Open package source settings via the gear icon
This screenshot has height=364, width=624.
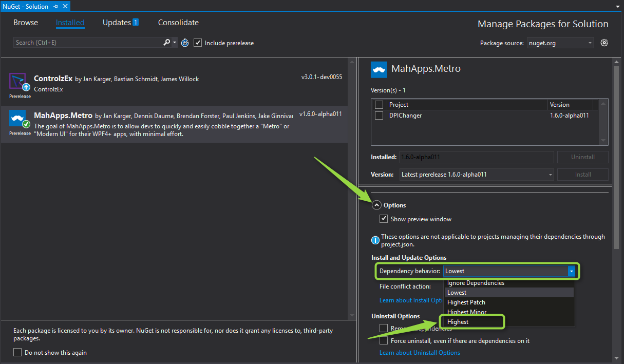tap(604, 43)
